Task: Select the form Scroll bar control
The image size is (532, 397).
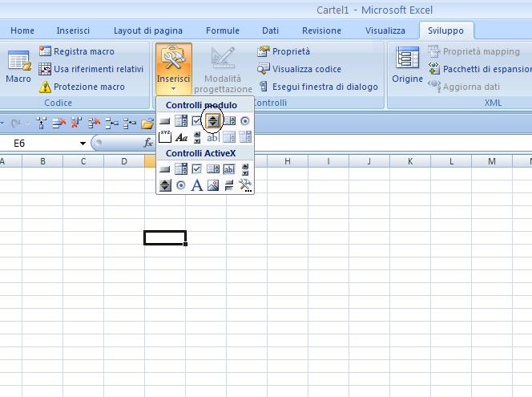Action: tap(197, 137)
